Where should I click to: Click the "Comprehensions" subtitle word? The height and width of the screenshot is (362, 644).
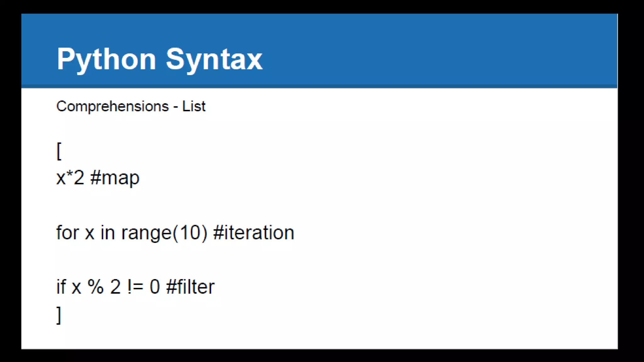click(113, 106)
